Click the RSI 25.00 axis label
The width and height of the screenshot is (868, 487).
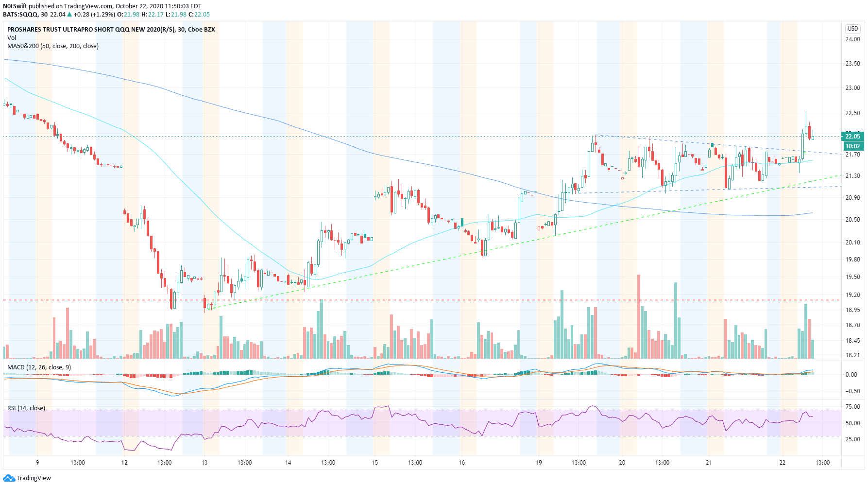[x=853, y=439]
